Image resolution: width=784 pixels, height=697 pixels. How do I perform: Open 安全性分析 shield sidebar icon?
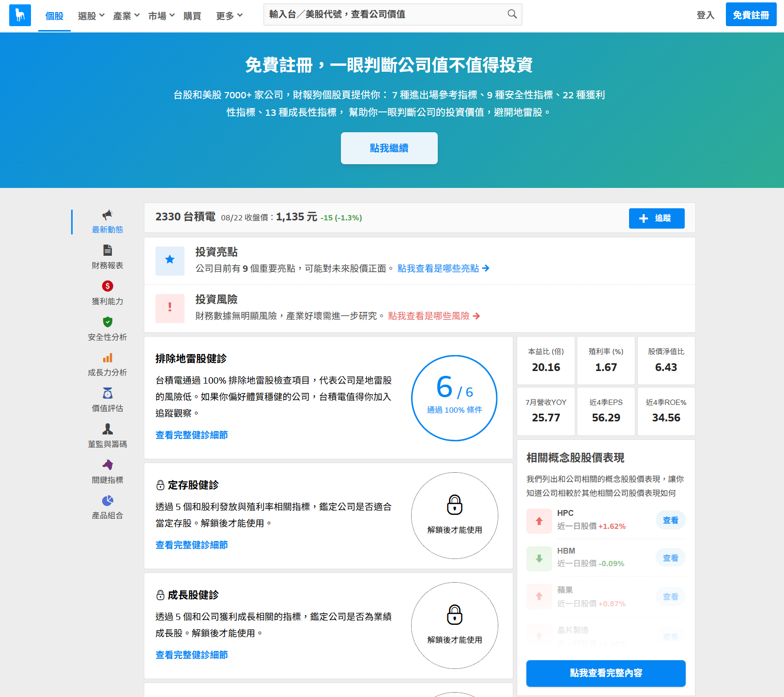click(108, 322)
